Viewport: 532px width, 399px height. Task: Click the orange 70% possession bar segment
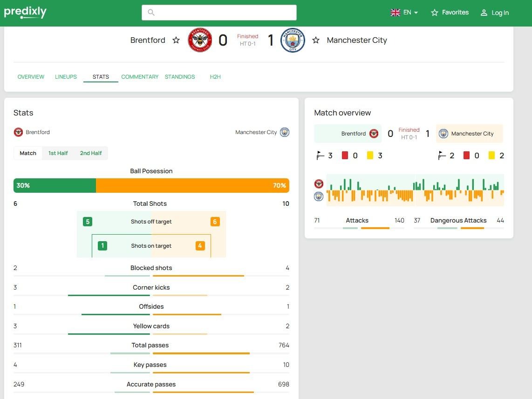(x=192, y=185)
